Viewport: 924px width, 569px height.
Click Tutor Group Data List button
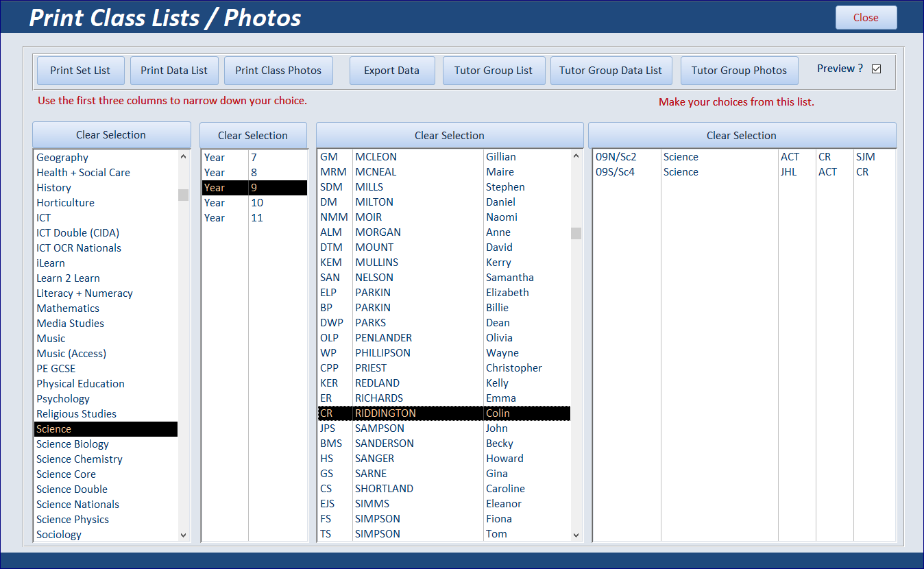click(611, 71)
